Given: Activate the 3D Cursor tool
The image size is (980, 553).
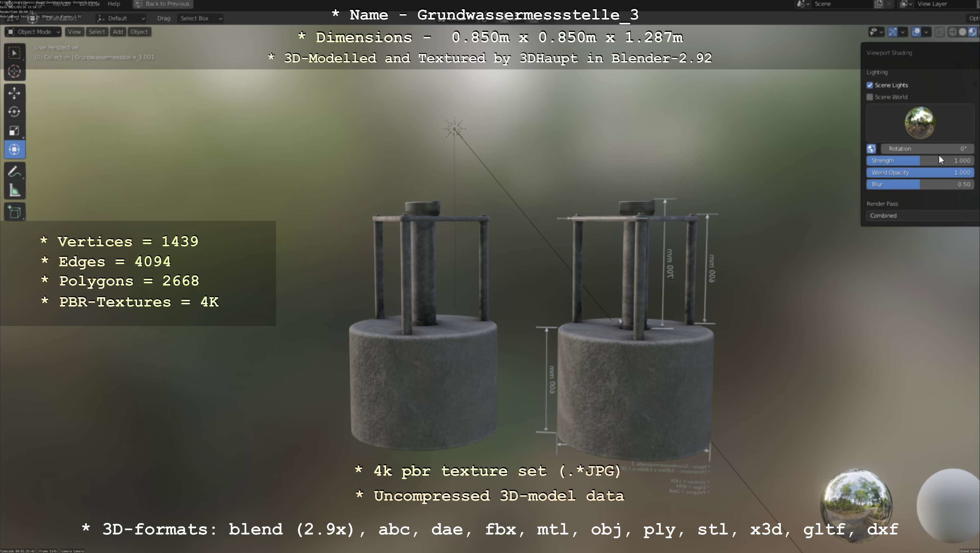Looking at the screenshot, I should [x=14, y=71].
